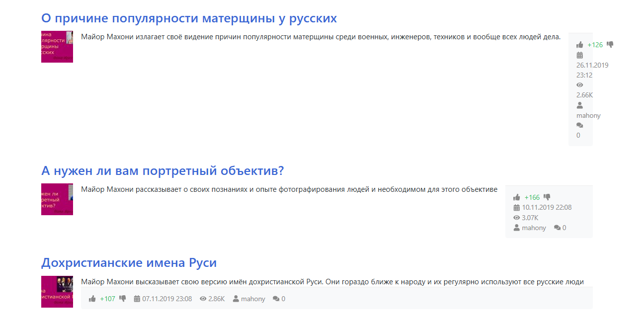Click description about имён дохристианской Руси
Viewport: 644px width, 329px height.
coord(332,281)
